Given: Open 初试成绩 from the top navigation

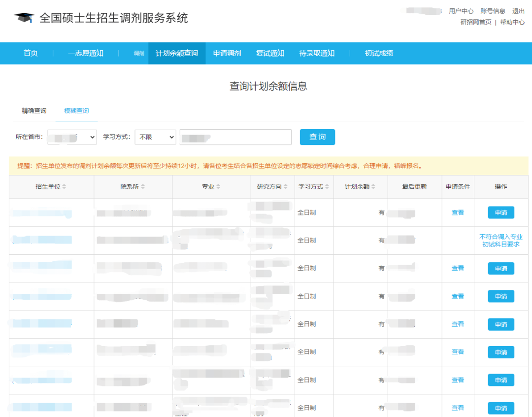Looking at the screenshot, I should (x=378, y=53).
